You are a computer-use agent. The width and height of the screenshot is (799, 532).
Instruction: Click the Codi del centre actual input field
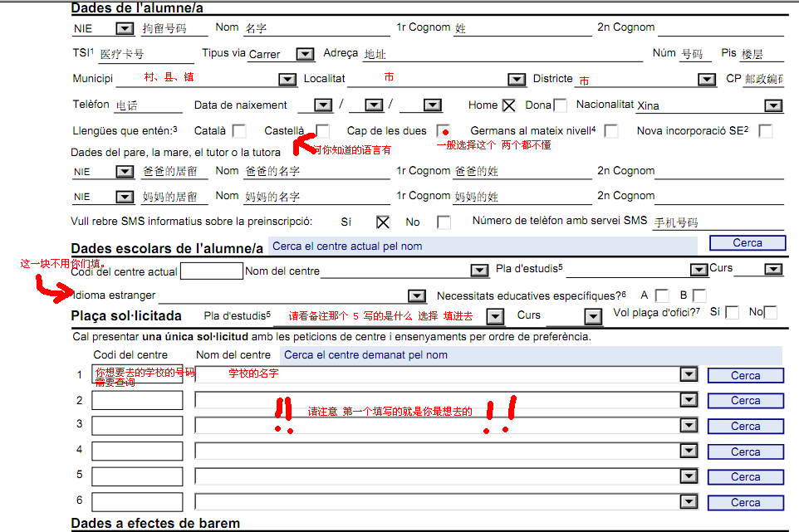(x=211, y=271)
